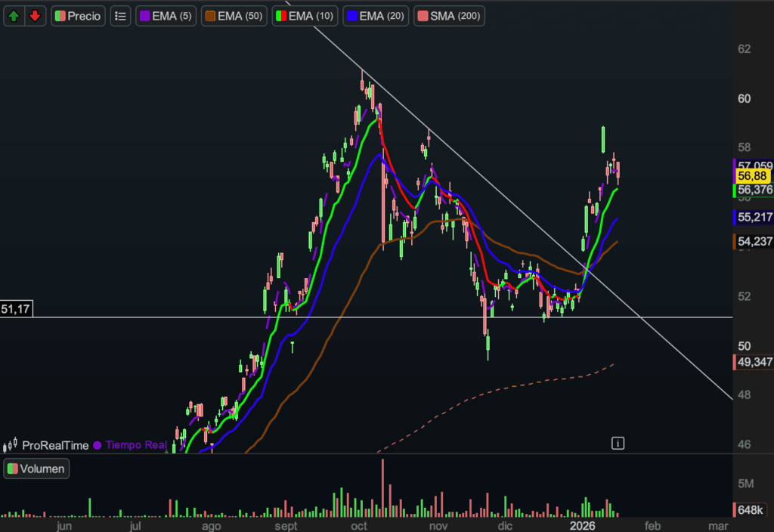Viewport: 774px width, 532px height.
Task: Click the ProRealTime text link
Action: (54, 446)
